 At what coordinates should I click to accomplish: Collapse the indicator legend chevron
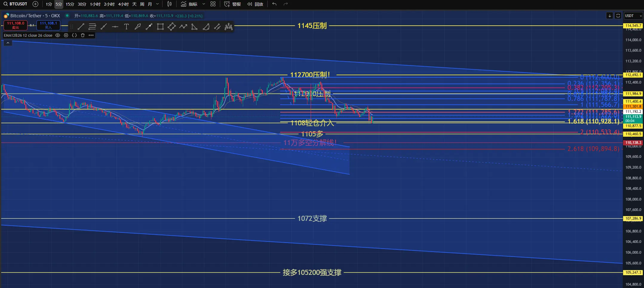coord(8,43)
